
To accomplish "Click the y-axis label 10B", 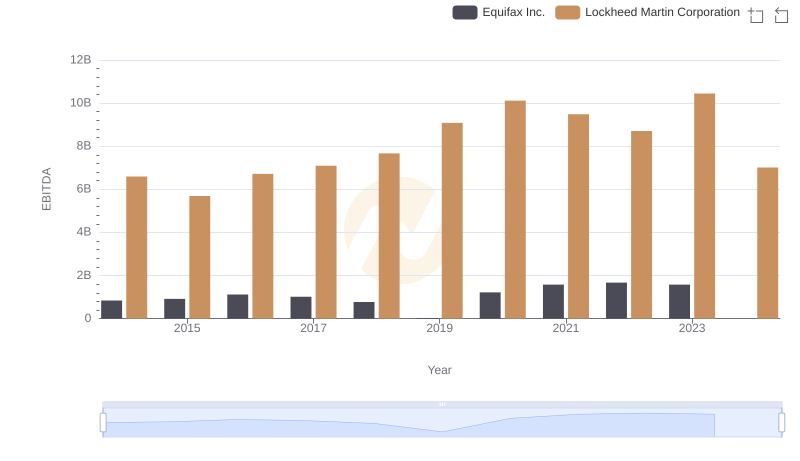I will (x=81, y=103).
